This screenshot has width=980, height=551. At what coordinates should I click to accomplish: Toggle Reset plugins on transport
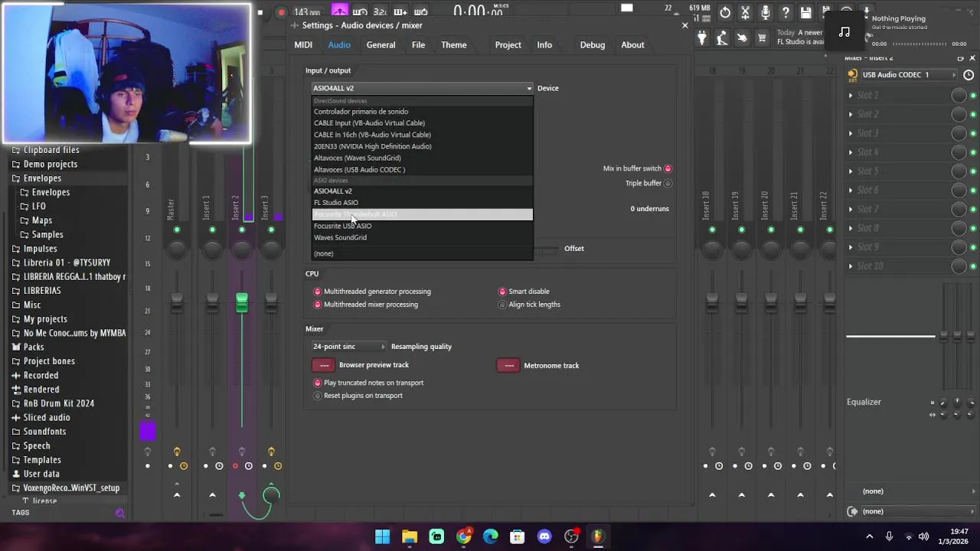(318, 396)
